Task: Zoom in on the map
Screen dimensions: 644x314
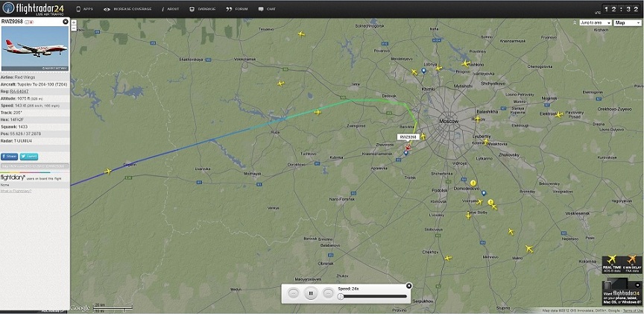Action: click(x=74, y=22)
